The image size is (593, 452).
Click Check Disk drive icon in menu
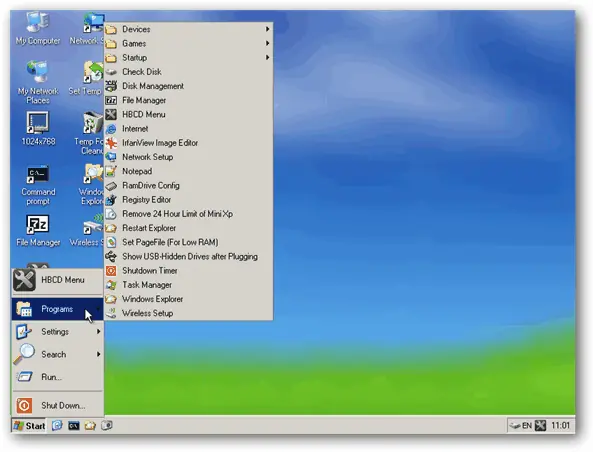tap(111, 72)
